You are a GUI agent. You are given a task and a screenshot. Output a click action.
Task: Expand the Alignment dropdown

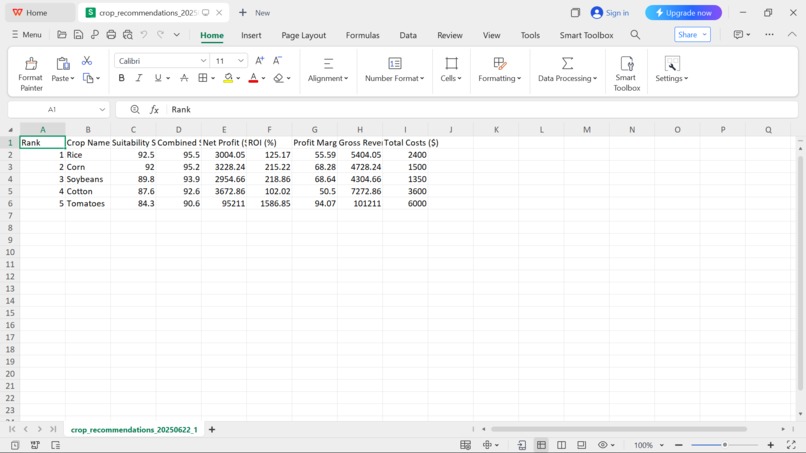click(x=328, y=78)
